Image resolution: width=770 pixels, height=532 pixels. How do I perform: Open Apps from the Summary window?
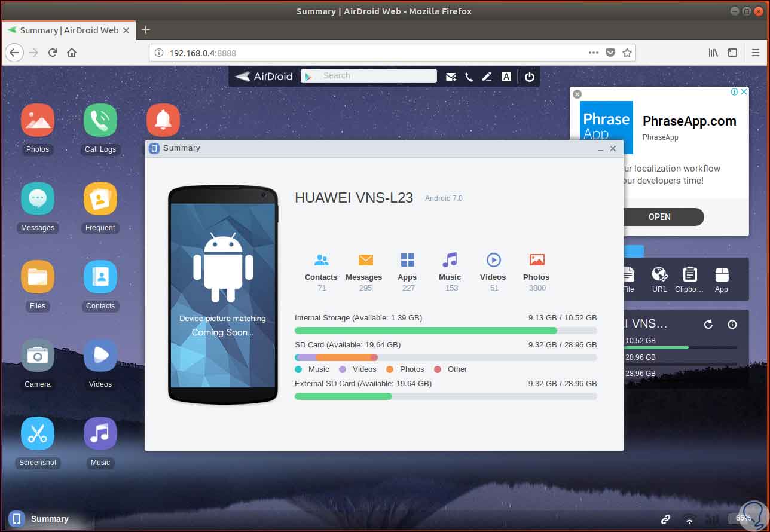(x=408, y=272)
